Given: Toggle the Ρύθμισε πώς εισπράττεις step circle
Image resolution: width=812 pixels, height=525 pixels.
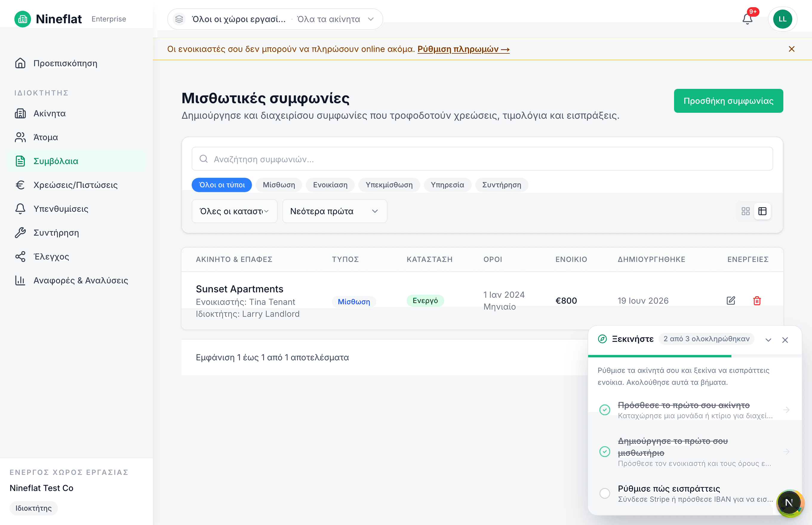Looking at the screenshot, I should tap(605, 493).
